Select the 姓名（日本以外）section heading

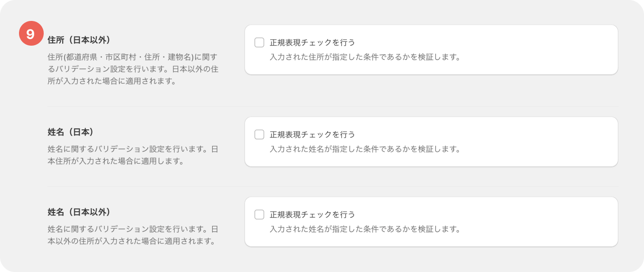point(83,212)
